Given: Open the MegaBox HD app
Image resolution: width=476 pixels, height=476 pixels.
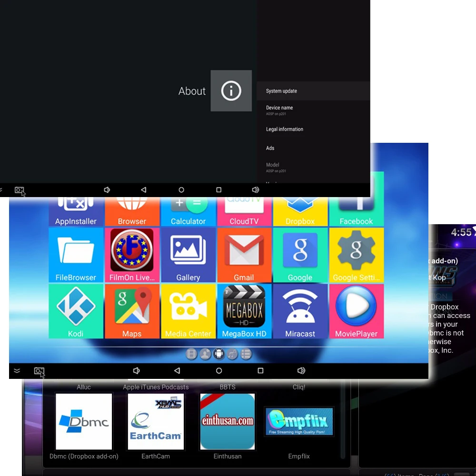Looking at the screenshot, I should click(244, 311).
